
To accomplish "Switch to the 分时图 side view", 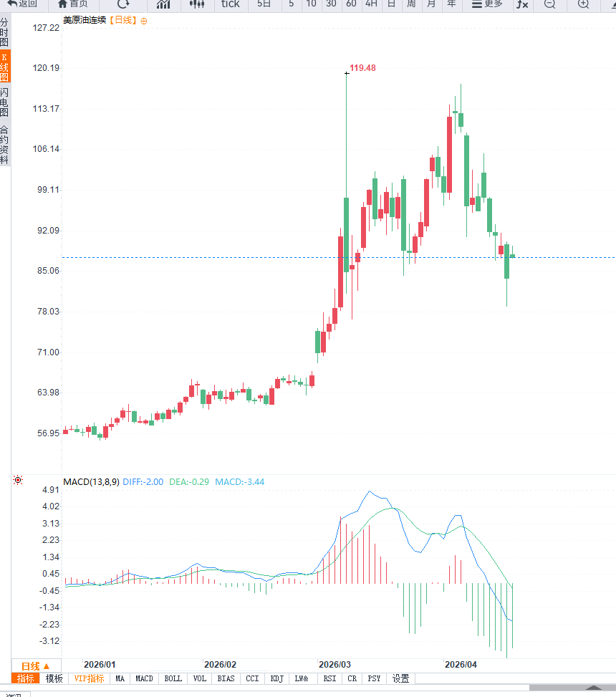I will pos(5,33).
